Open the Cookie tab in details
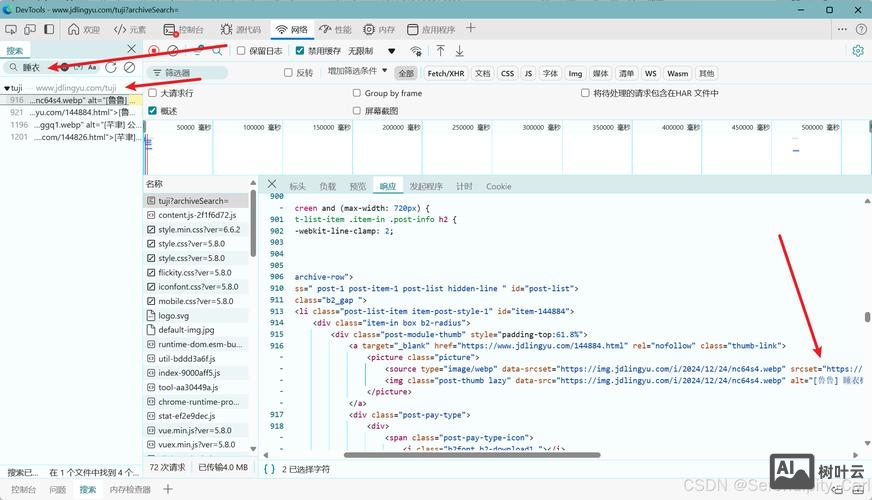 pyautogui.click(x=498, y=186)
